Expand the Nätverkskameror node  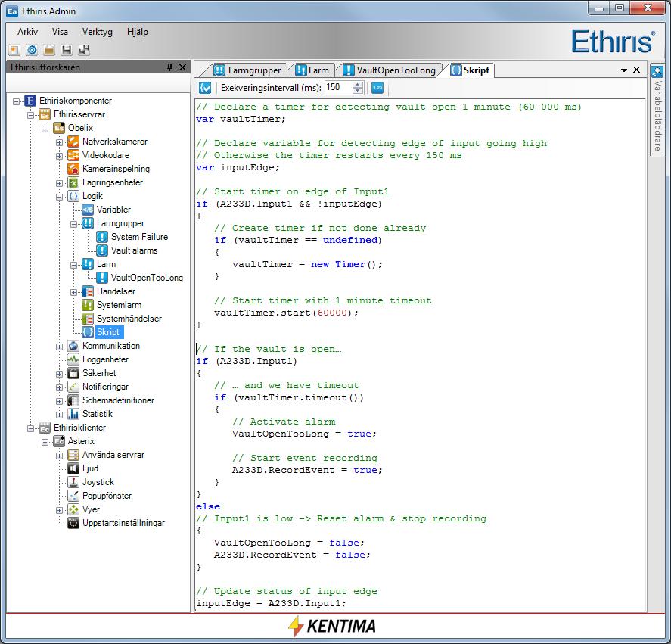click(59, 142)
